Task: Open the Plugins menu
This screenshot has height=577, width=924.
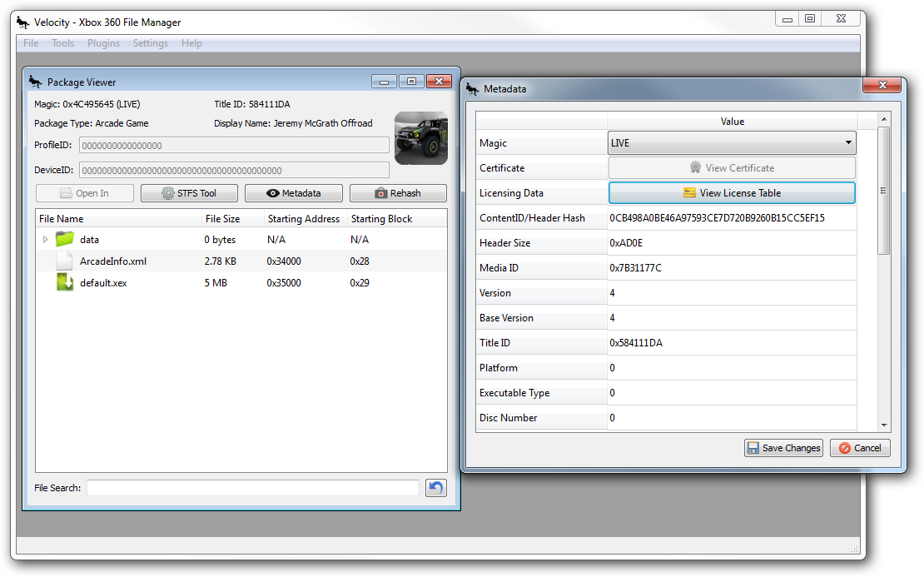Action: [104, 43]
